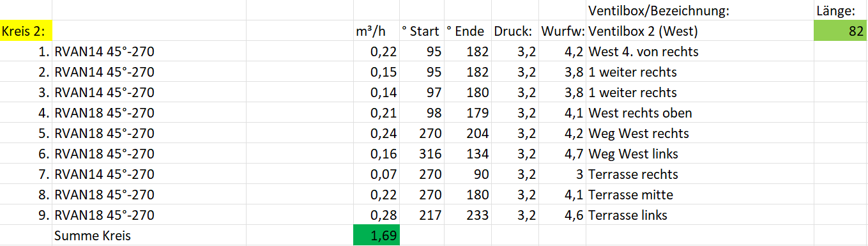This screenshot has width=868, height=246.
Task: Click end angle 134 in row 6
Action: click(x=468, y=153)
